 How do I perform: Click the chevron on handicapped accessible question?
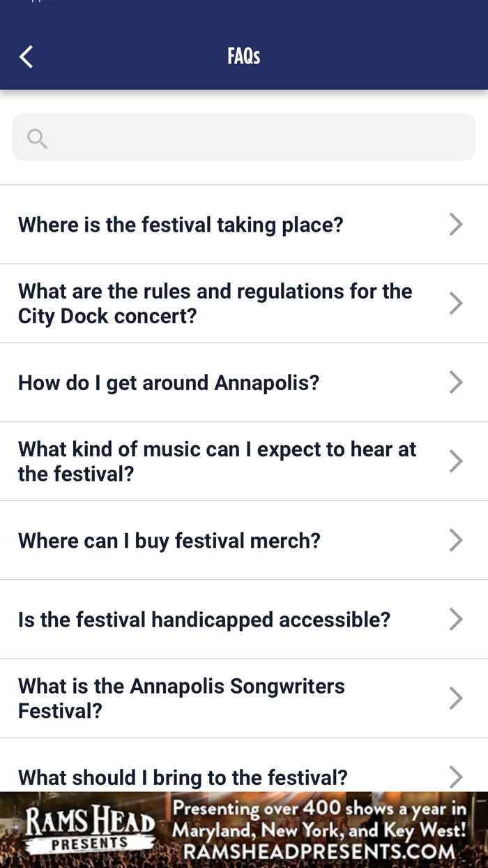tap(456, 619)
